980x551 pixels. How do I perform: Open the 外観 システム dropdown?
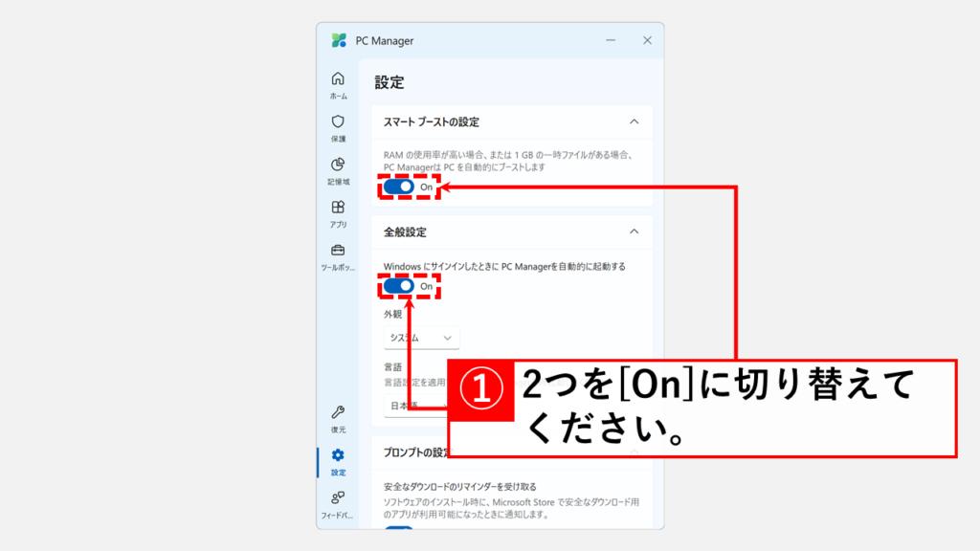point(421,338)
